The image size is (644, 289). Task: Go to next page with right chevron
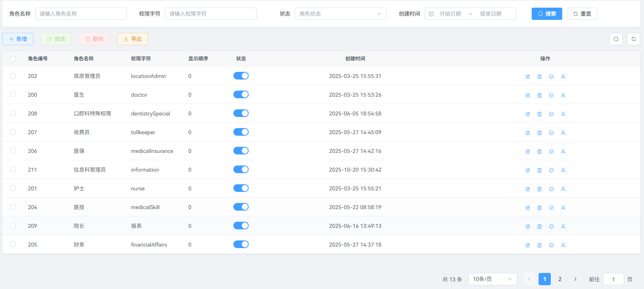(x=575, y=279)
